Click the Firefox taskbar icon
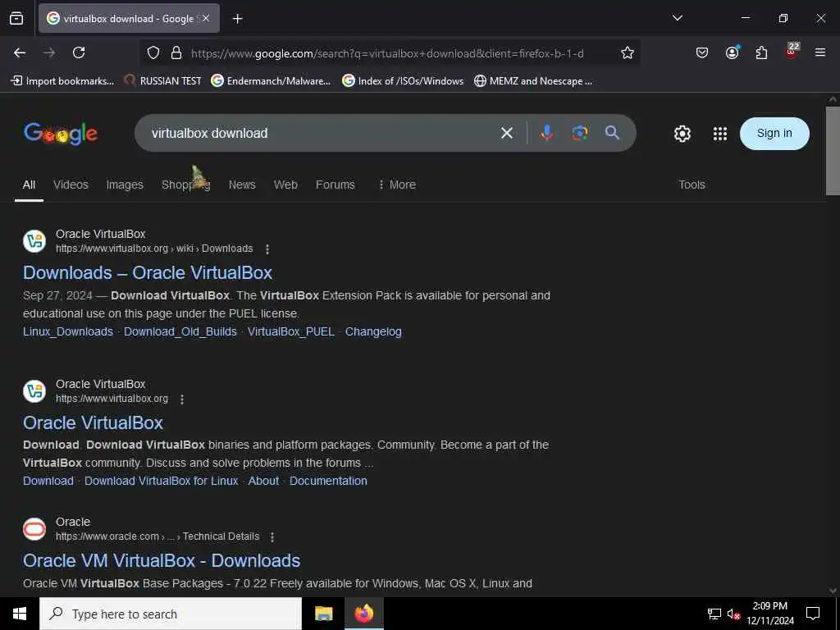Viewport: 840px width, 630px height. click(363, 614)
